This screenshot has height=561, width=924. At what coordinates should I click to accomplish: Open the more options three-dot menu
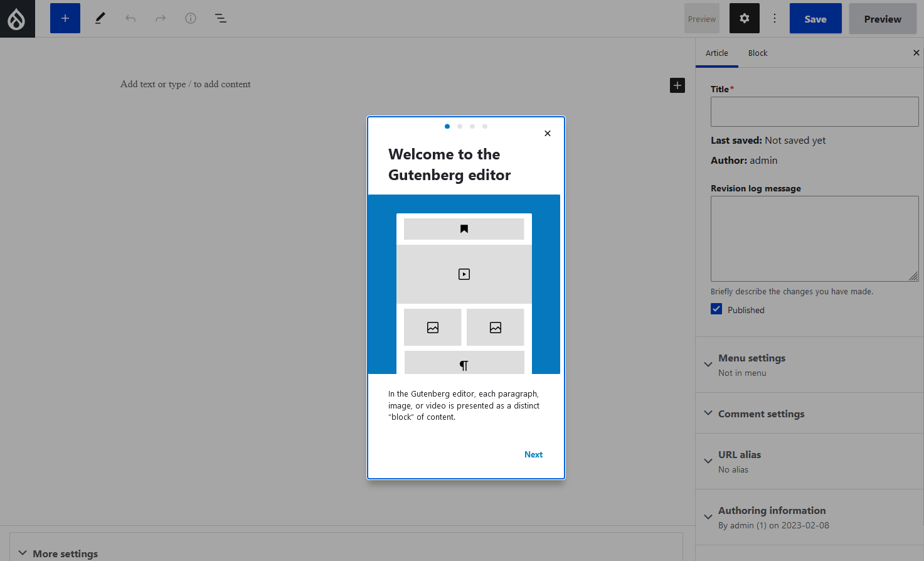coord(775,18)
